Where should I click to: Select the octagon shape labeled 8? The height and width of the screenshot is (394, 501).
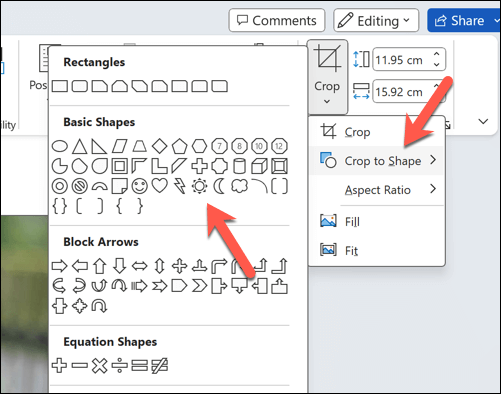click(239, 146)
